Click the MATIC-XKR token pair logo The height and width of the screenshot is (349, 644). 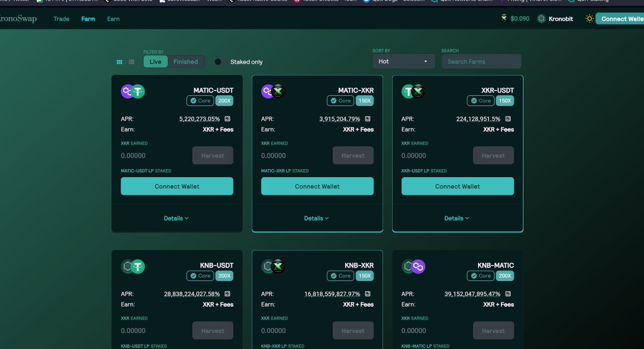tap(273, 92)
